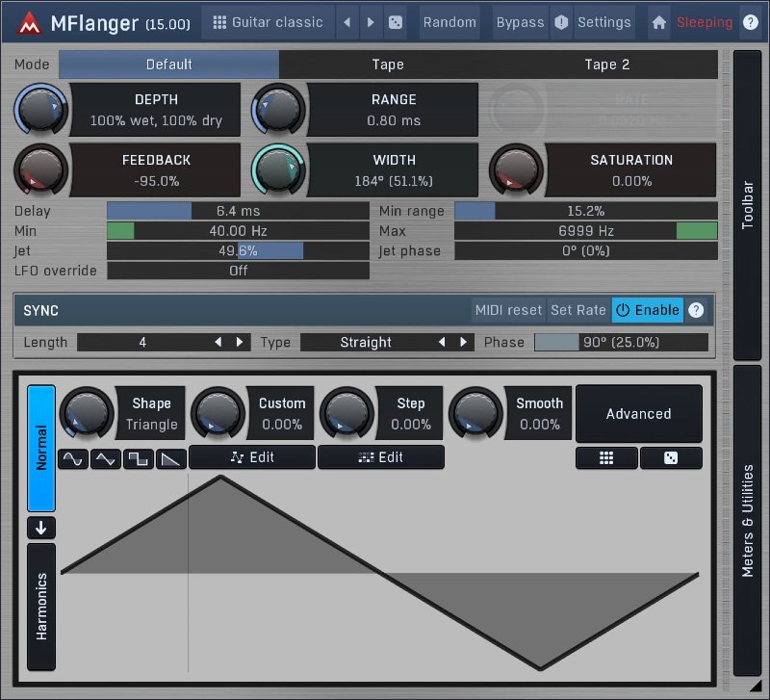Switch to the Harmonics vertical tab
Image resolution: width=770 pixels, height=700 pixels.
tap(41, 607)
